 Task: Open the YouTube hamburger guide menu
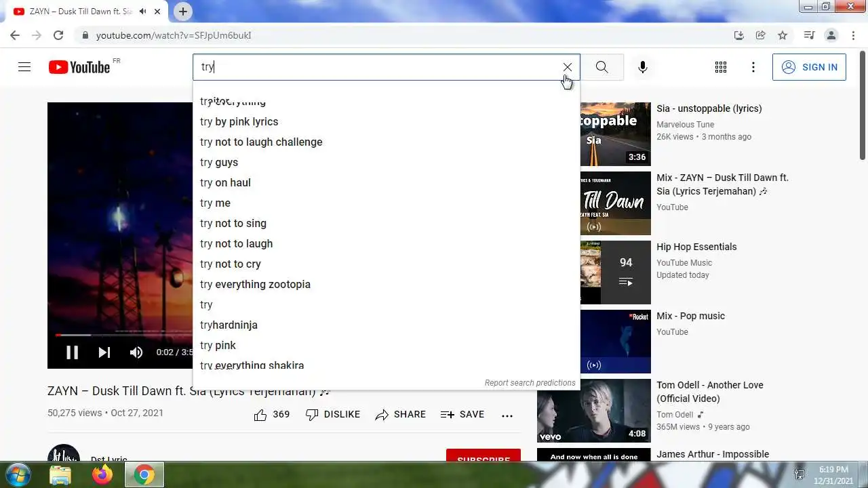24,67
